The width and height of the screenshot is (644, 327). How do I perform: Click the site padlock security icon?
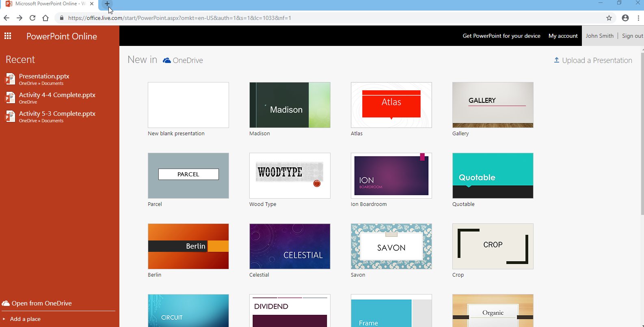click(x=62, y=18)
